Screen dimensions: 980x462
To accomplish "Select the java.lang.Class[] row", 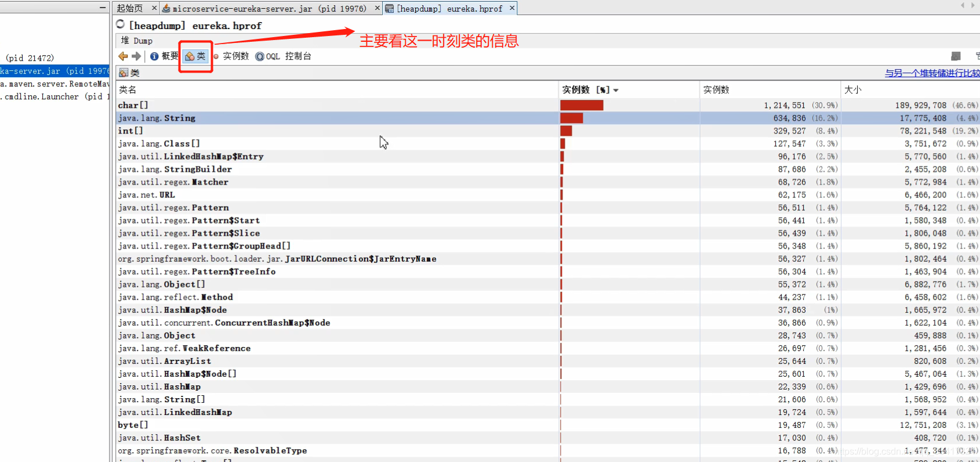I will click(x=548, y=143).
